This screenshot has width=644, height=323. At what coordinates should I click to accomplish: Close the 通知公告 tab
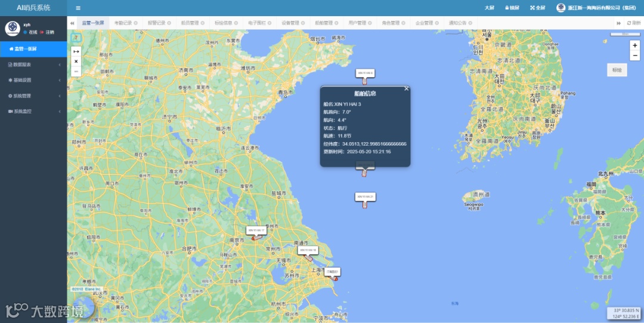click(x=470, y=23)
